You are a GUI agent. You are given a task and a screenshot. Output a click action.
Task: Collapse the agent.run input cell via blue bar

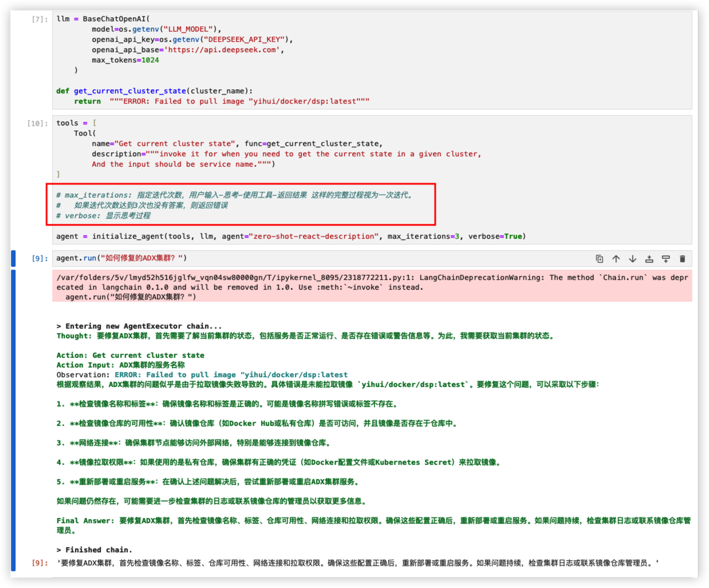point(13,258)
